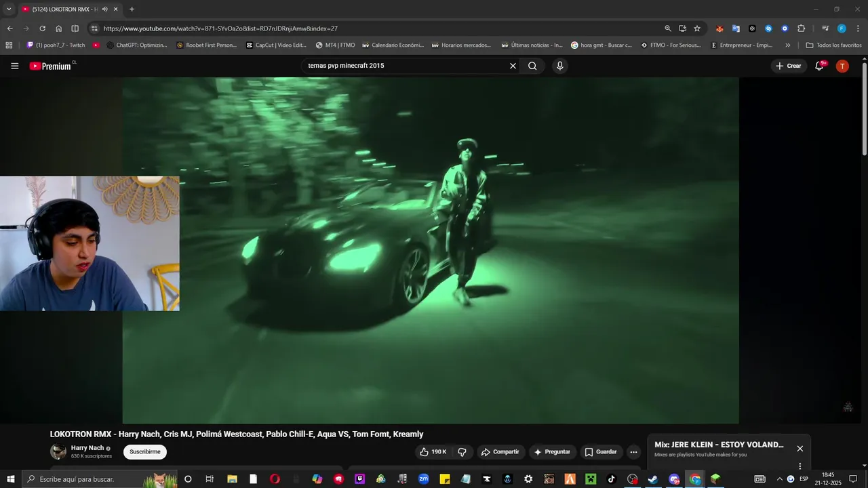Dislike the LOKOTRON RMX video

pos(462,452)
